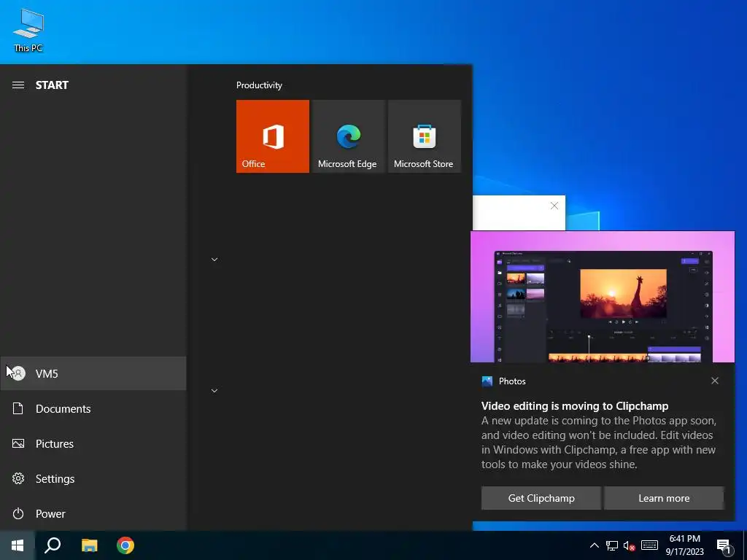Open Pictures from Start menu
This screenshot has width=747, height=560.
tap(93, 443)
